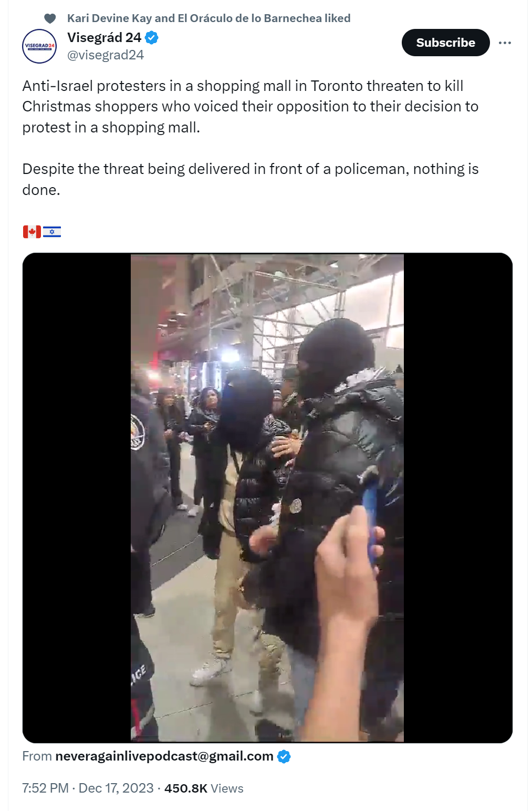The image size is (532, 811).
Task: Click the Israel flag emoji
Action: coord(52,231)
